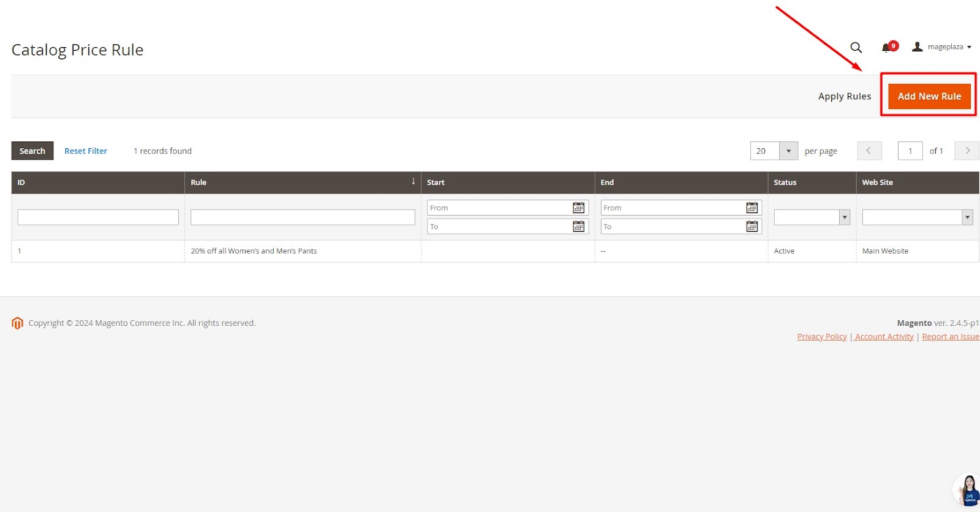
Task: Click the Reset Filter link
Action: [86, 151]
